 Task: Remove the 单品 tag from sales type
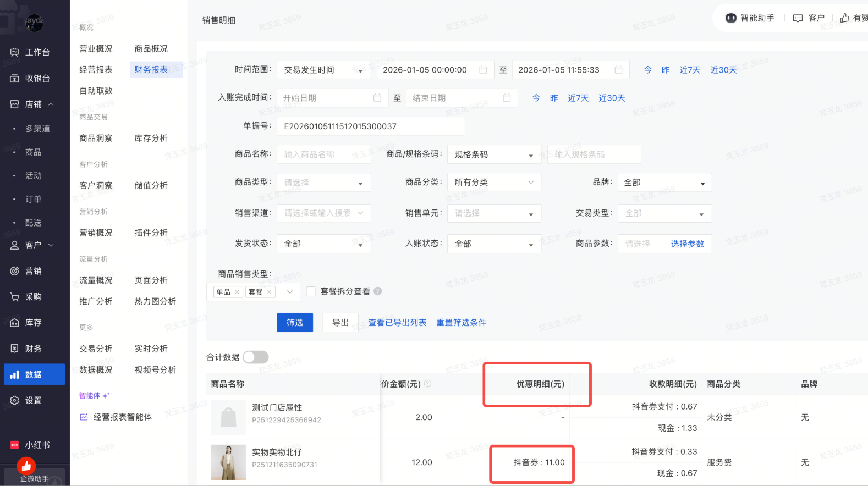[x=237, y=292]
